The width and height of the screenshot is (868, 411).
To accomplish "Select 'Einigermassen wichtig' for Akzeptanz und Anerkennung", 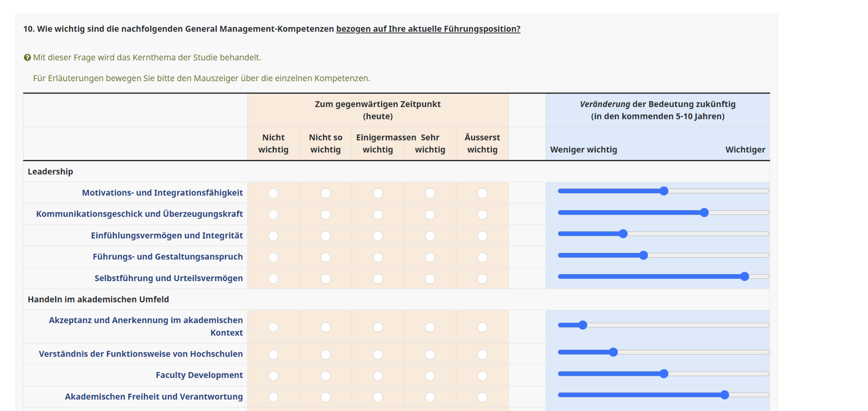I will (x=378, y=327).
